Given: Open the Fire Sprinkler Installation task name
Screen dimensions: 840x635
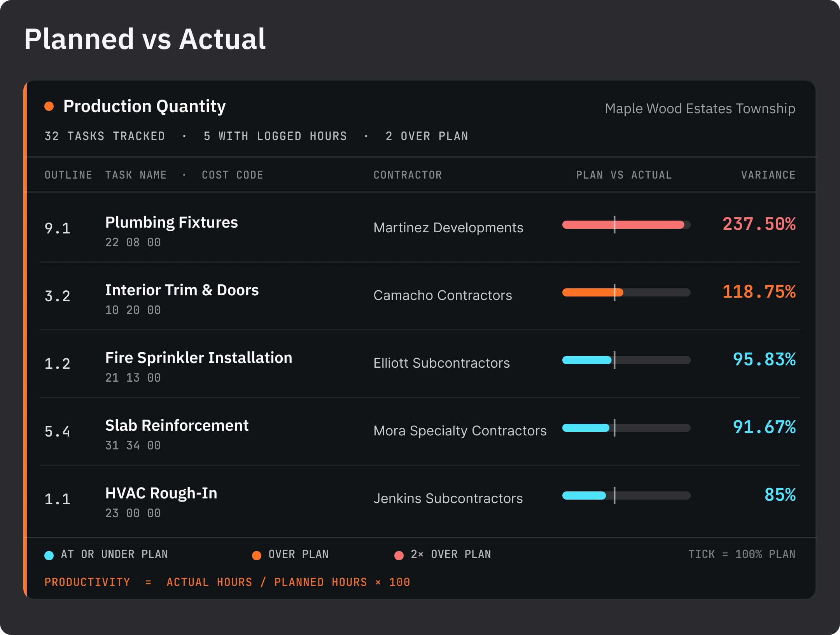Looking at the screenshot, I should (x=199, y=358).
